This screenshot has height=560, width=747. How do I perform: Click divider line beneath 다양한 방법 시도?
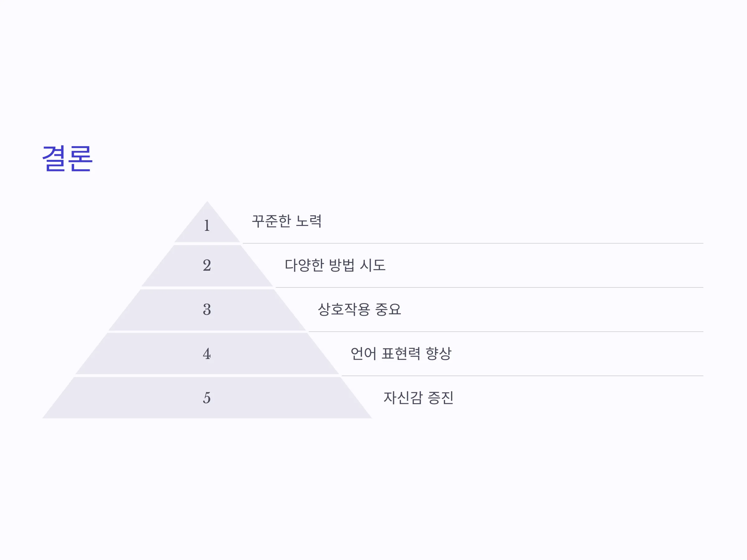click(489, 287)
